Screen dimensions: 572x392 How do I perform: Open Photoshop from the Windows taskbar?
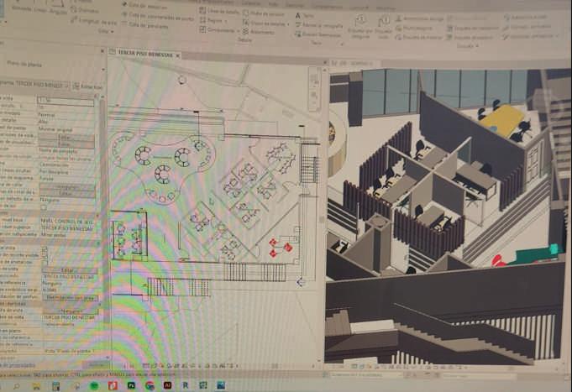[x=131, y=385]
